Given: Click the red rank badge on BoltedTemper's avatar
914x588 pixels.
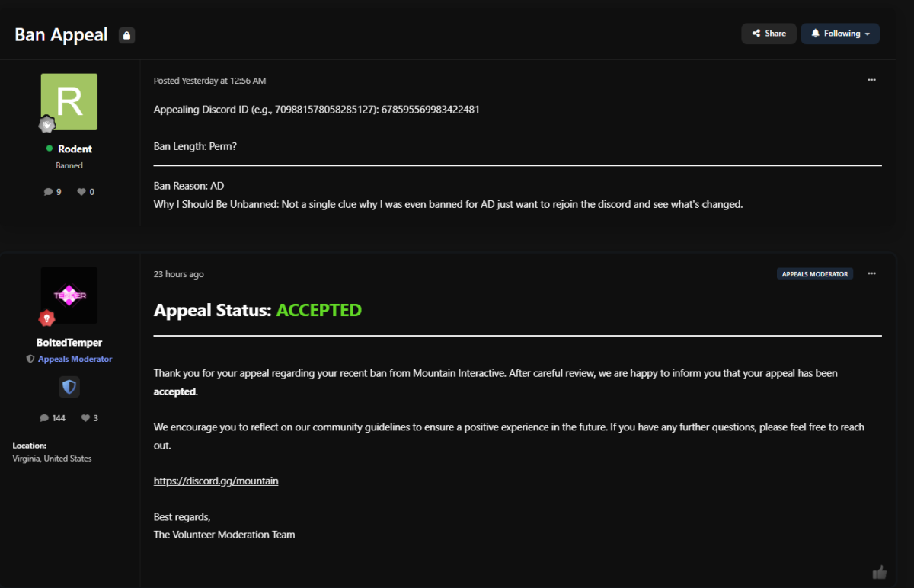Looking at the screenshot, I should [47, 318].
